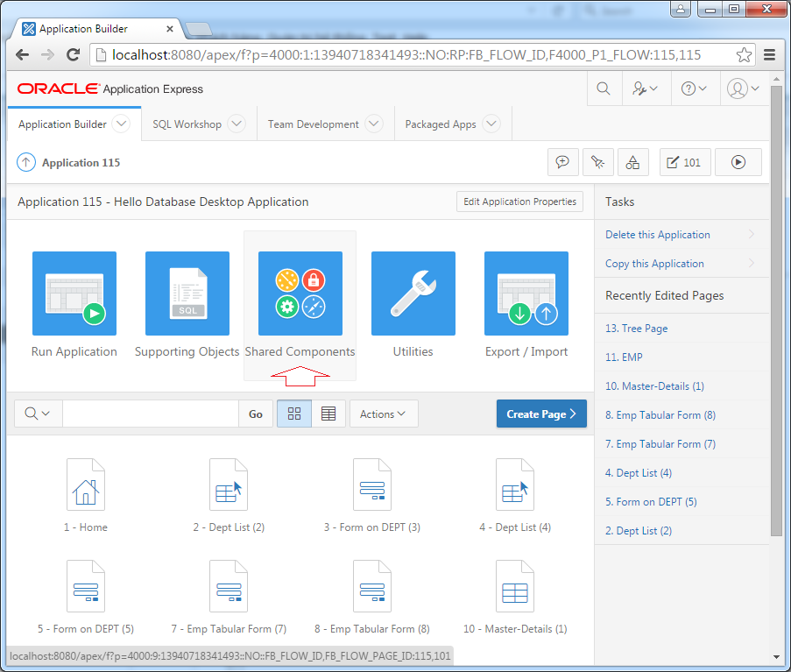Select the Packaged Apps tab
Screen dimensions: 791x672
(441, 124)
